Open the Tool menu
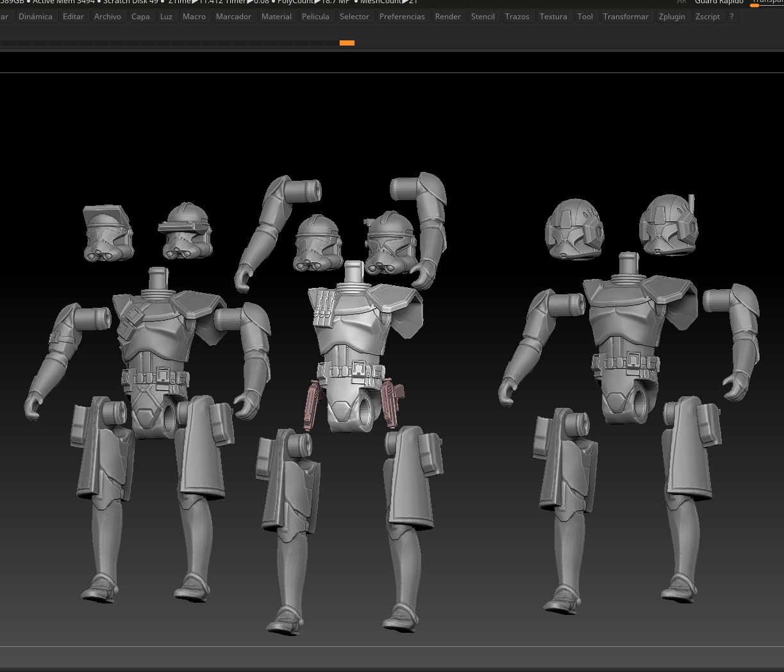The image size is (784, 672). pos(585,16)
